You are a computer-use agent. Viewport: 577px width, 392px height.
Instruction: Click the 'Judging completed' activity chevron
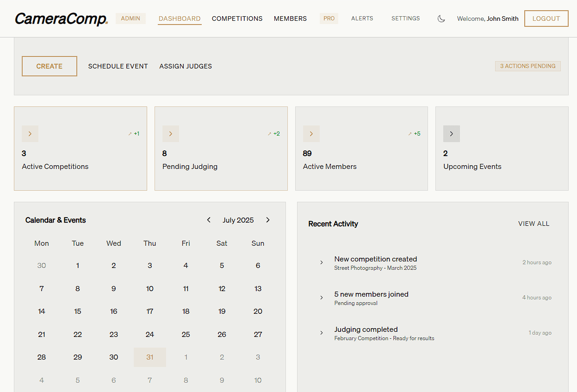(322, 332)
